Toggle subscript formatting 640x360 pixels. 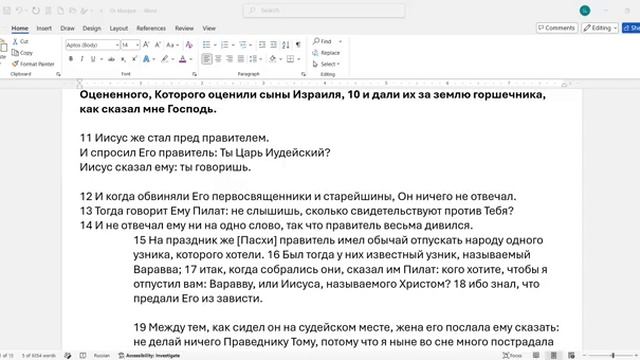point(123,59)
